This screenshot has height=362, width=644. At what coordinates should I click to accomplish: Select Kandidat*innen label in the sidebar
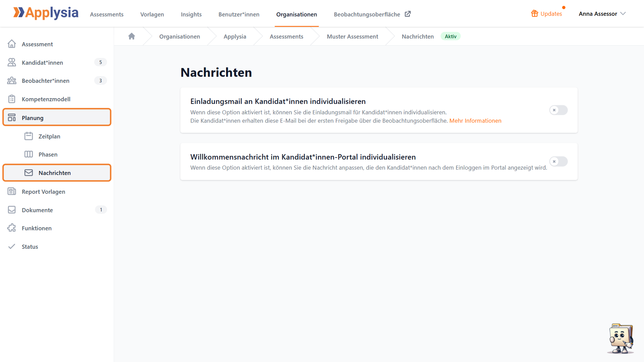42,62
